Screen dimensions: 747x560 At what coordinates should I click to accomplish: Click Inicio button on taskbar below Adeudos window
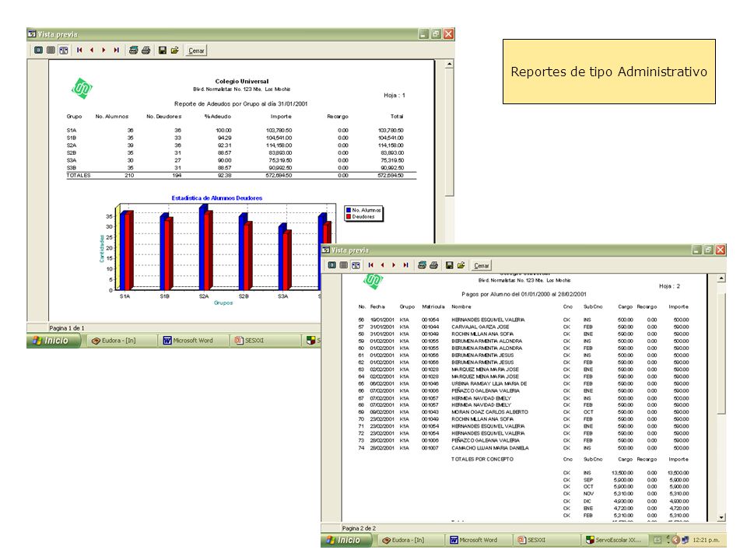point(54,341)
